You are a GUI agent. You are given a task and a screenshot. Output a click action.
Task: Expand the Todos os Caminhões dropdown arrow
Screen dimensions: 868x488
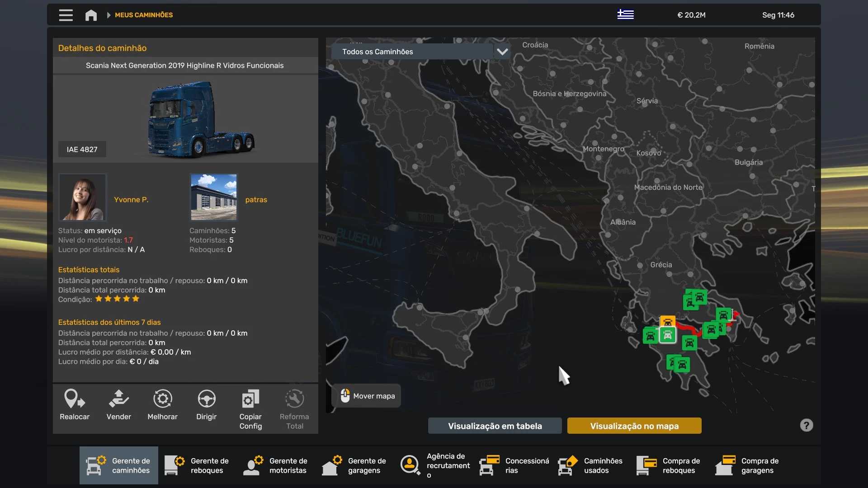tap(502, 52)
